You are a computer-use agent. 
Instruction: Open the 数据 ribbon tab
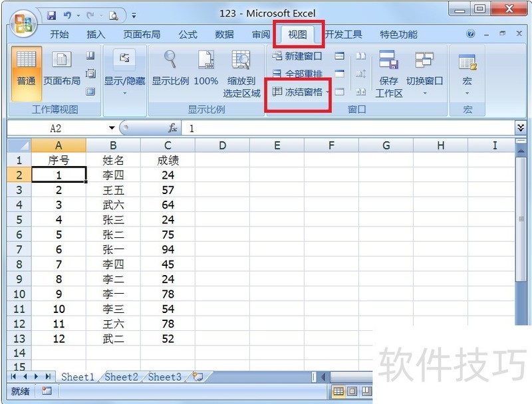(225, 34)
